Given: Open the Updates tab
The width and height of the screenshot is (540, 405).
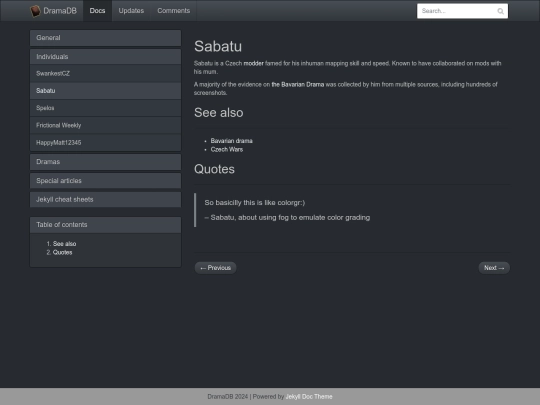Looking at the screenshot, I should pyautogui.click(x=131, y=11).
